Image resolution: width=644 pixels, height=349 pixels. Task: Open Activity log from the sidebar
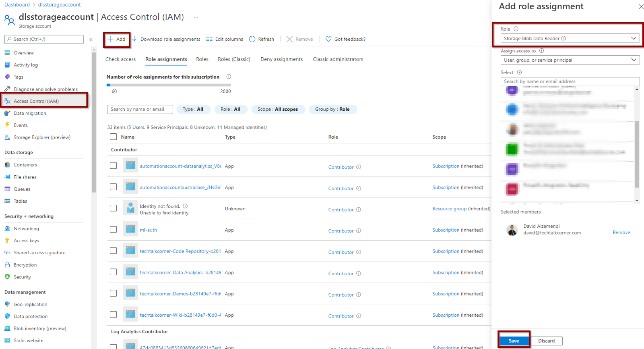(x=26, y=65)
